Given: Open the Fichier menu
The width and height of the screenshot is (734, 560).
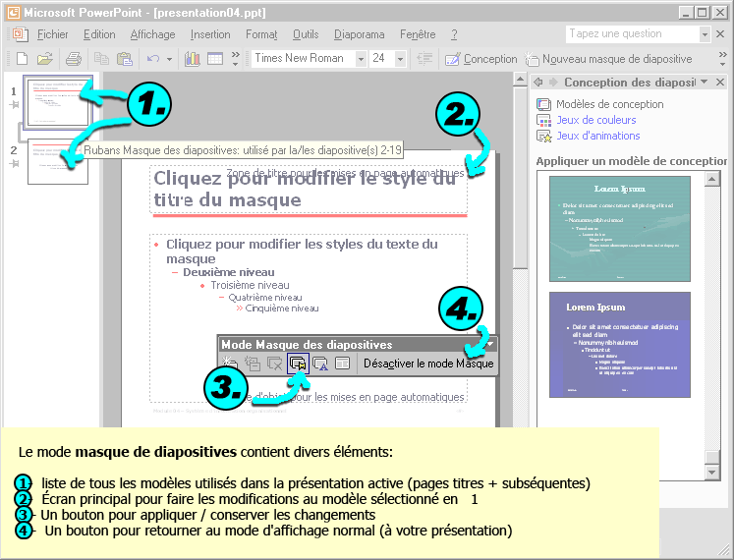Looking at the screenshot, I should [x=52, y=34].
